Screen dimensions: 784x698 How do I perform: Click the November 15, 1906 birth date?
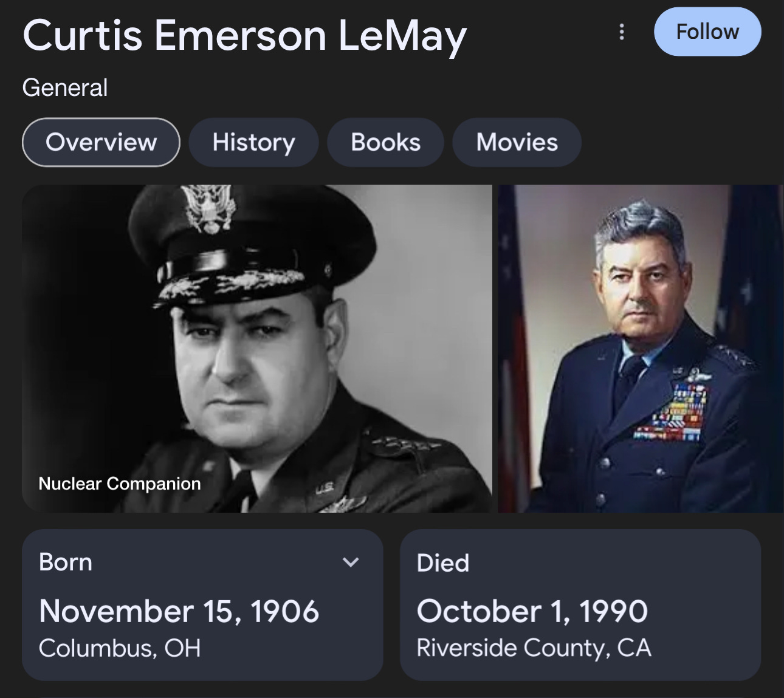(179, 611)
